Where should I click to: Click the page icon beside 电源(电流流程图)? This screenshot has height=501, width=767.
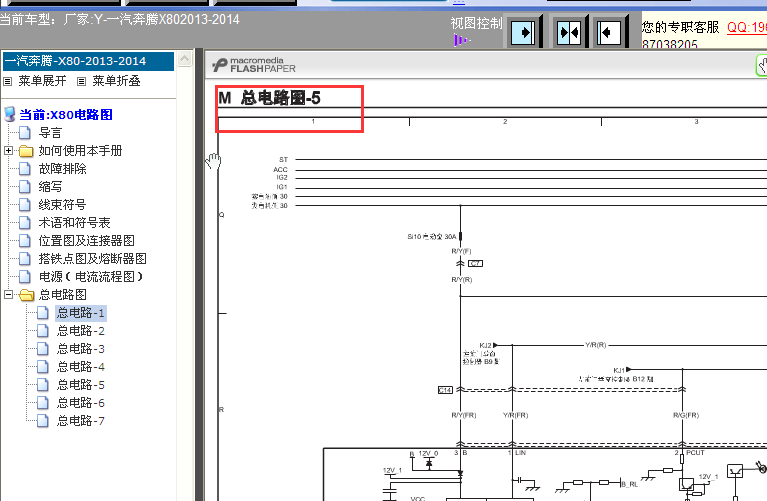24,276
